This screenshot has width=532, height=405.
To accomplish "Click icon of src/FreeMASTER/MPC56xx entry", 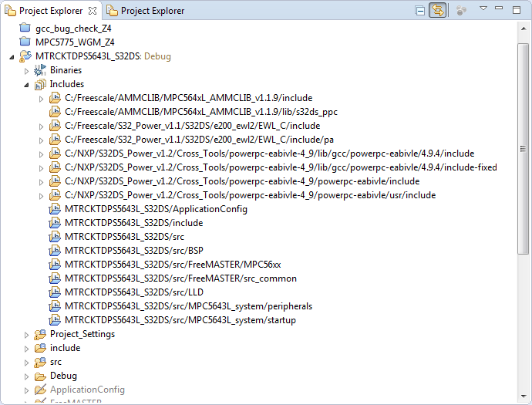I will tap(55, 265).
